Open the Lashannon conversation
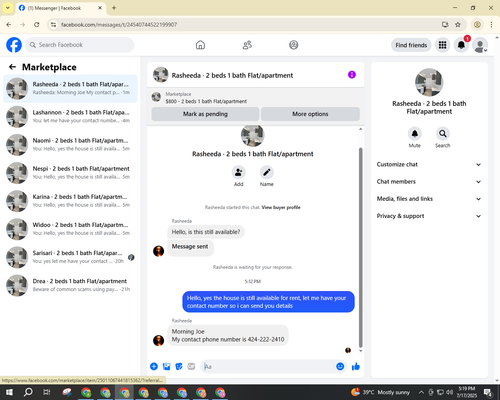500x400 pixels. [70, 117]
